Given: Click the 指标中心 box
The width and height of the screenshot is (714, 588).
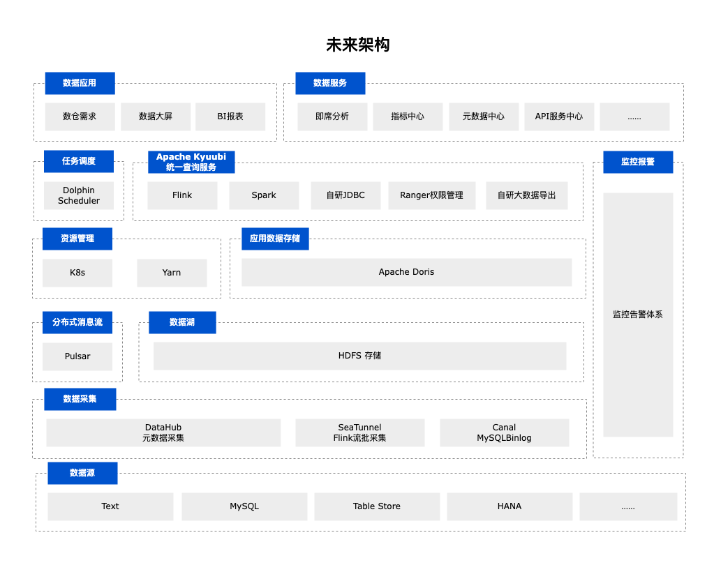Looking at the screenshot, I should point(408,116).
